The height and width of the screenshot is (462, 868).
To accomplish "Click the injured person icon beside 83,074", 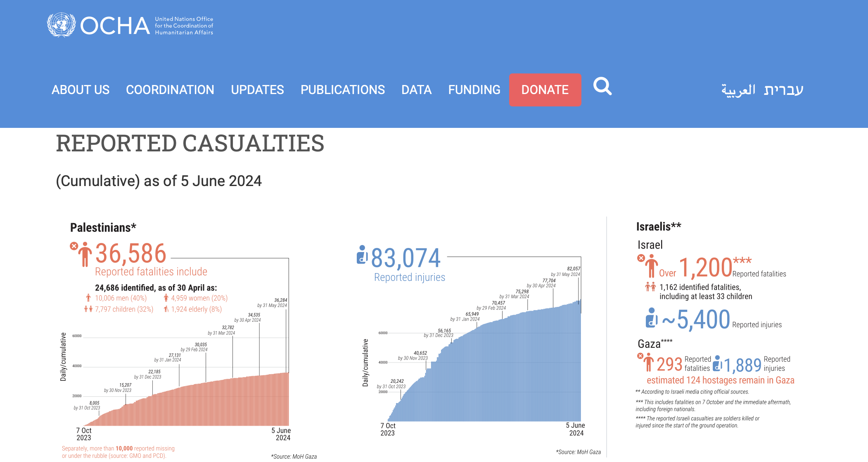I will [x=362, y=254].
